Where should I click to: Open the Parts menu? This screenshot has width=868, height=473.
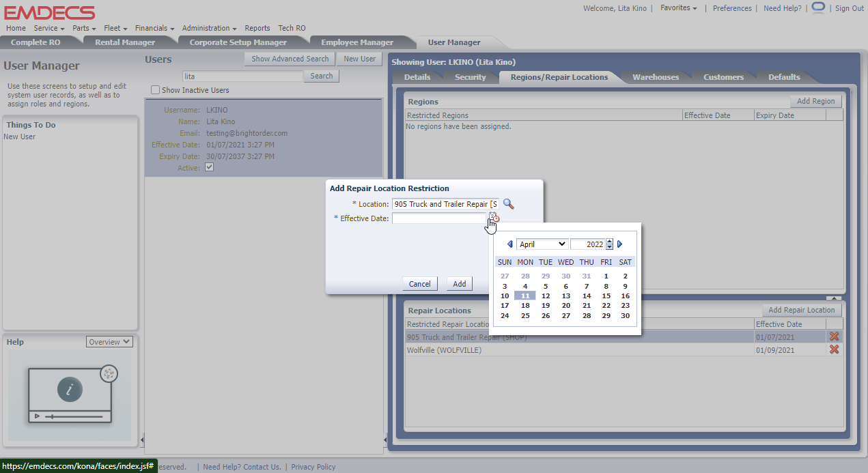[84, 28]
